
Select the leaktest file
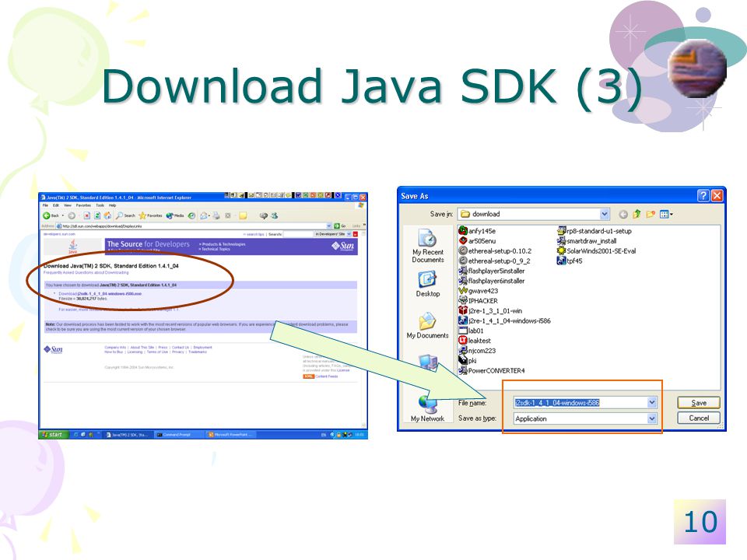point(475,341)
